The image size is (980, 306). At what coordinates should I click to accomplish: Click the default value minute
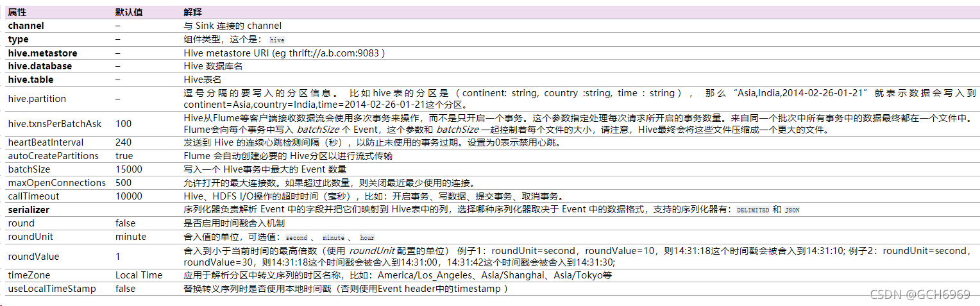coord(131,237)
